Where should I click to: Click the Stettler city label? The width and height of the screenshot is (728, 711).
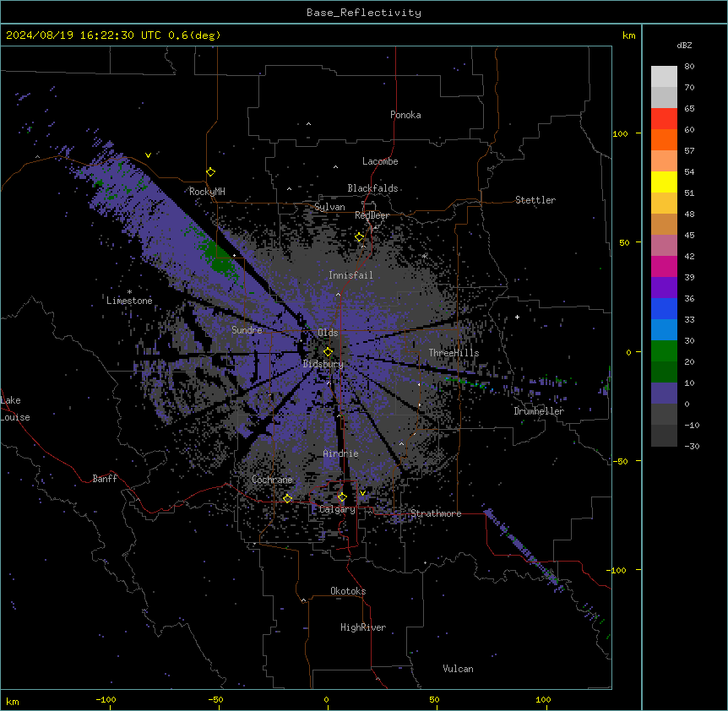(x=535, y=200)
